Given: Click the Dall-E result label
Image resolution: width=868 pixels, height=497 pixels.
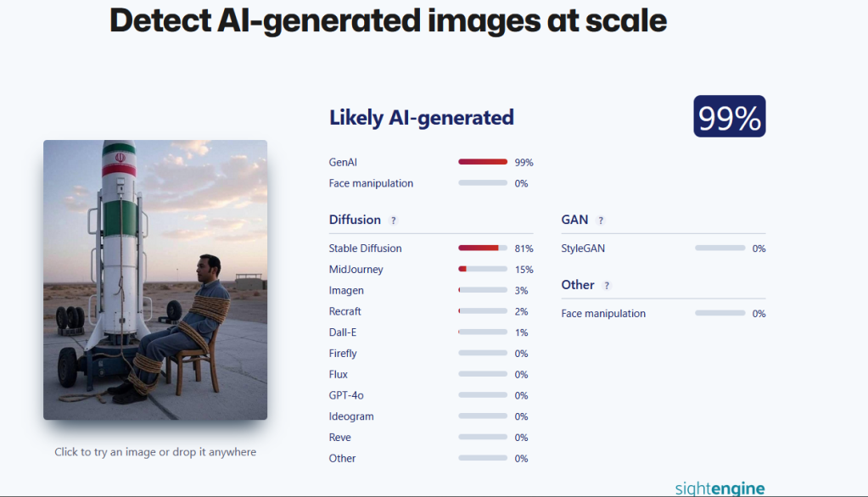Looking at the screenshot, I should click(x=343, y=332).
